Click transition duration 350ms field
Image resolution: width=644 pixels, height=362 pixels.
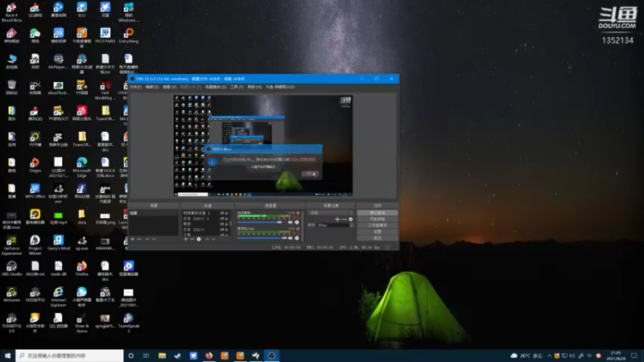332,225
